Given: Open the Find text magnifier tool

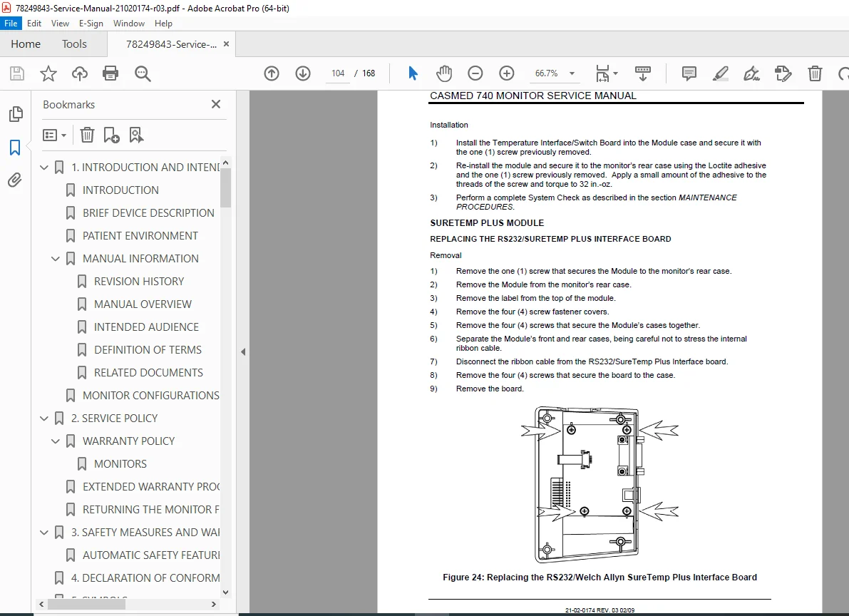Looking at the screenshot, I should tap(143, 73).
